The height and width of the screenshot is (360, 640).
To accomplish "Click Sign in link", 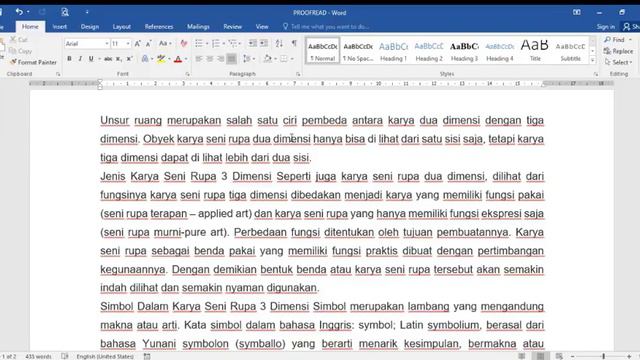I will coord(606,27).
